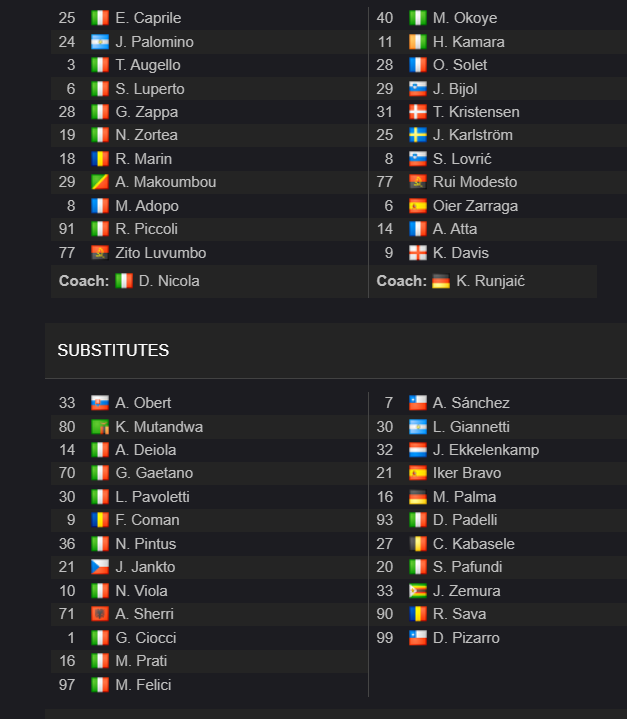Click German flag next to coach K. Runjaić

pos(441,281)
